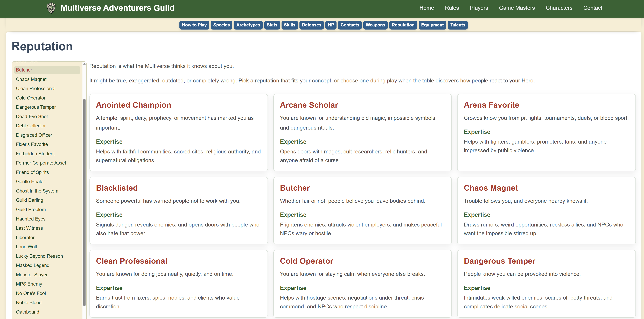644x319 pixels.
Task: Open the Equipment section
Action: pos(432,25)
